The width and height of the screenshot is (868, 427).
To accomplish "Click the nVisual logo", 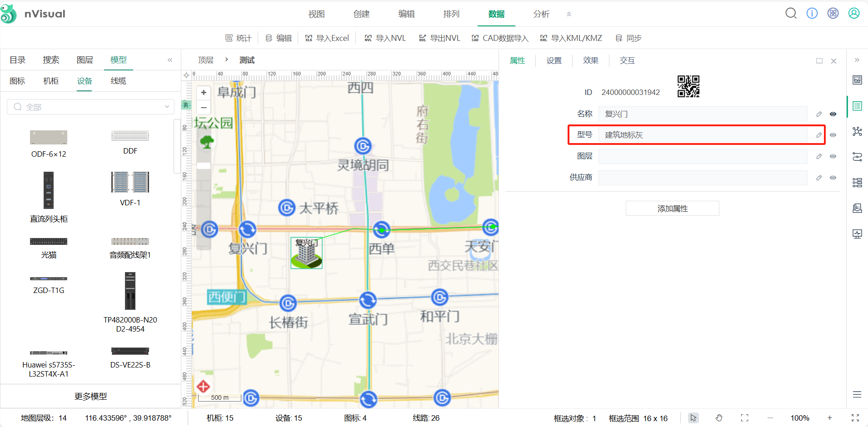I will pyautogui.click(x=33, y=14).
